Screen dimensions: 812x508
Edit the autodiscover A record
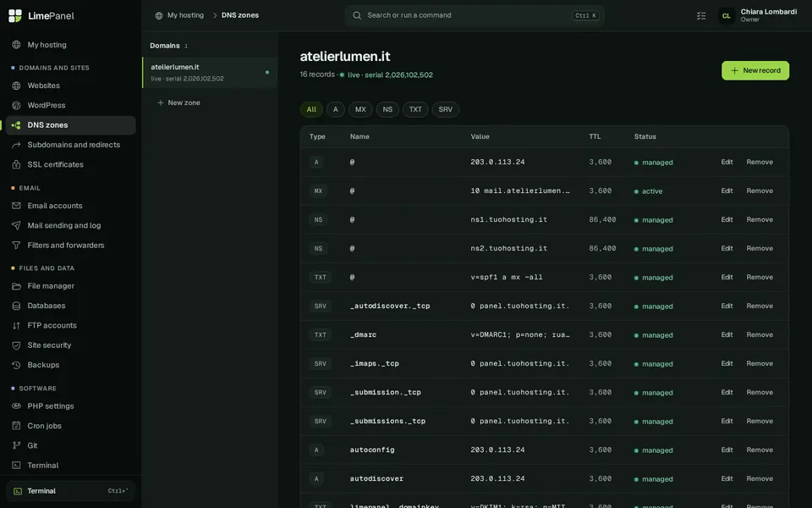click(727, 478)
